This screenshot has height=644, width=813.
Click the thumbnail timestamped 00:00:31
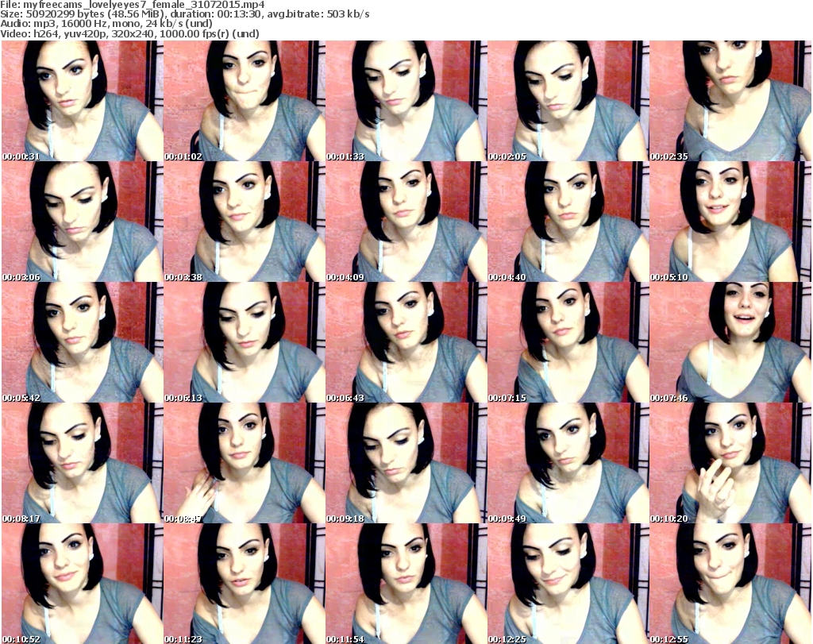[83, 101]
